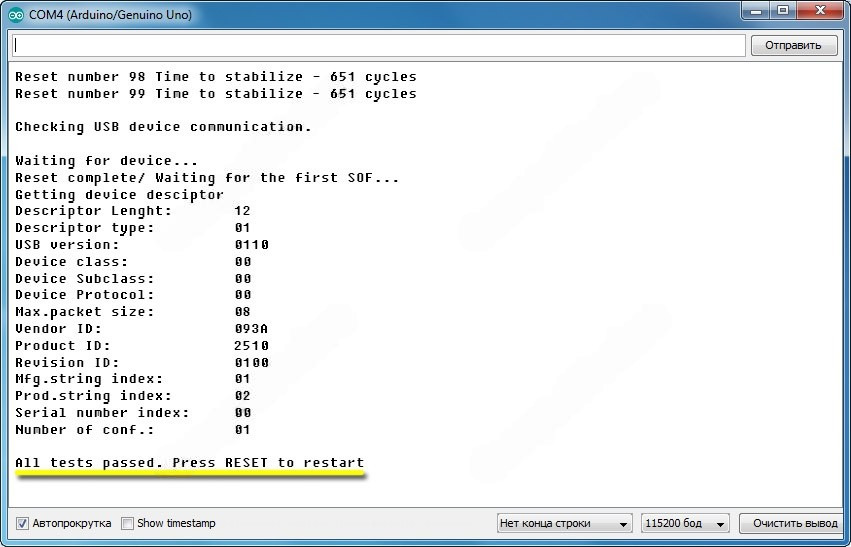The width and height of the screenshot is (851, 547).
Task: Minimize the COM4 serial monitor window
Action: [755, 12]
